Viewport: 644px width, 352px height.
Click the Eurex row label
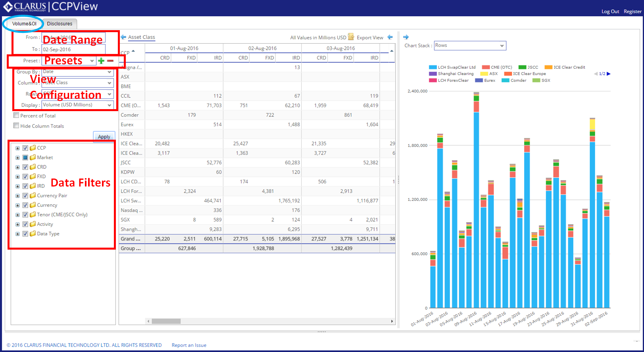[127, 125]
